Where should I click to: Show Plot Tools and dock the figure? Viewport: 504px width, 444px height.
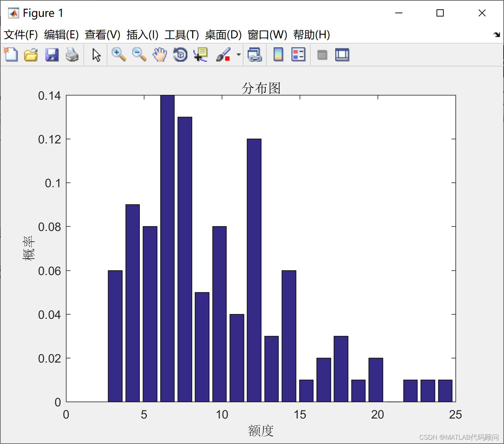(x=342, y=55)
